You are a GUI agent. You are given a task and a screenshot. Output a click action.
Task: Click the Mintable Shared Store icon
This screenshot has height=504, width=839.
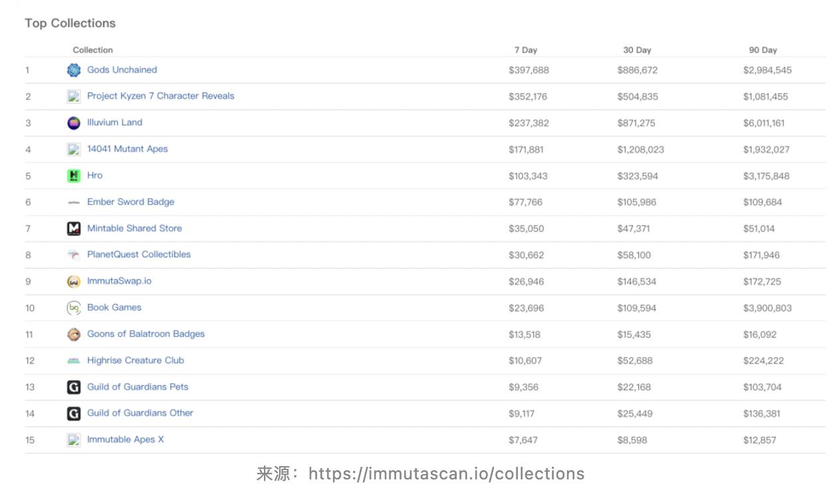point(74,229)
